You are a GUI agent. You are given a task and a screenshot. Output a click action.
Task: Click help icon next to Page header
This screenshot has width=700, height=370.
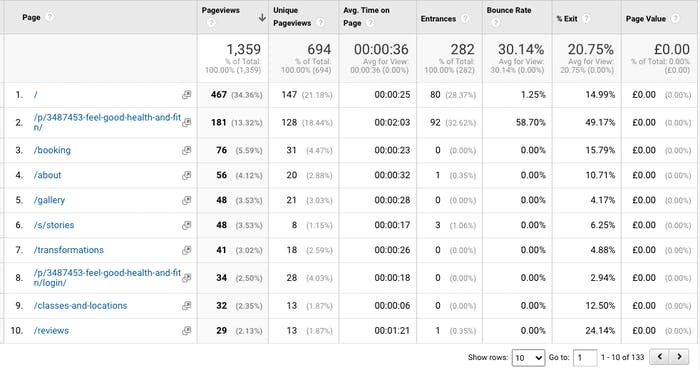tap(50, 17)
